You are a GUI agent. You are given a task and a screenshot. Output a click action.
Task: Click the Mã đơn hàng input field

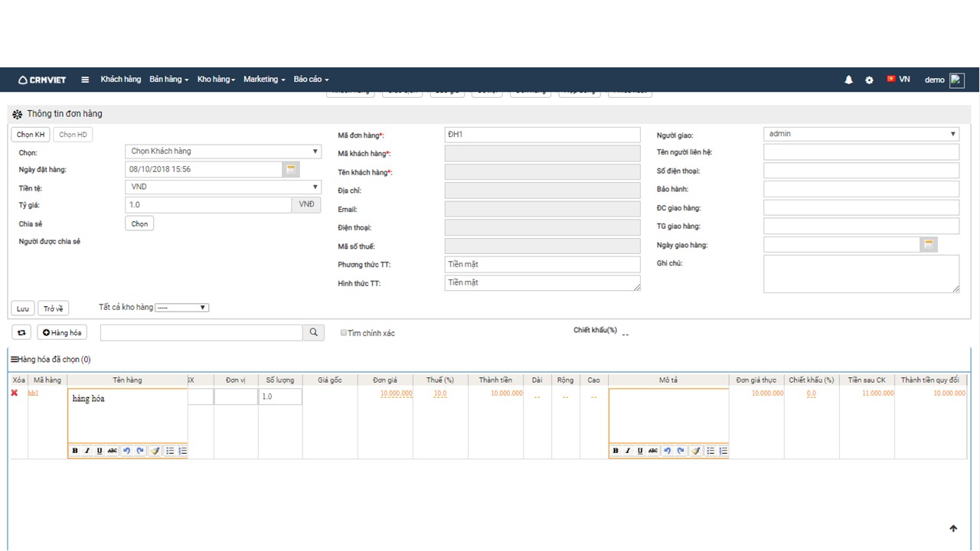[x=541, y=135]
